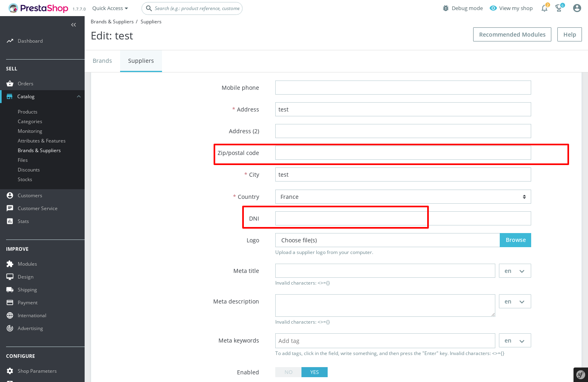Click the Suppliers breadcrumb link

tap(151, 22)
